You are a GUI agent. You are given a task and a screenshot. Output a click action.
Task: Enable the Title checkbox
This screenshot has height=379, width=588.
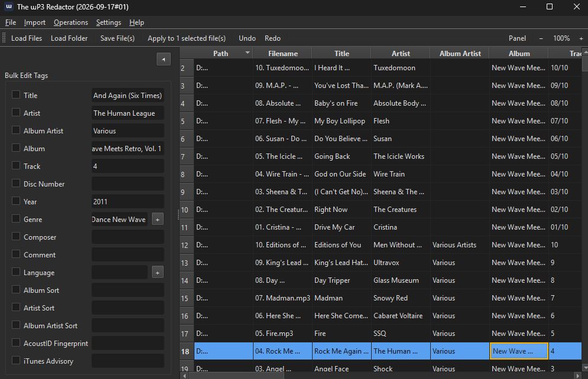[x=16, y=94]
